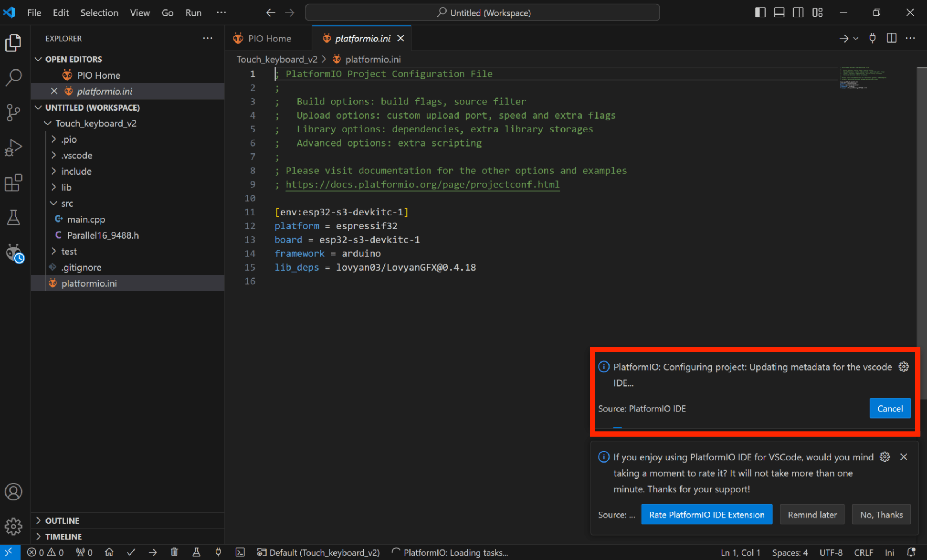Viewport: 927px width, 560px height.
Task: Toggle the Secondary Side Bar
Action: click(798, 12)
